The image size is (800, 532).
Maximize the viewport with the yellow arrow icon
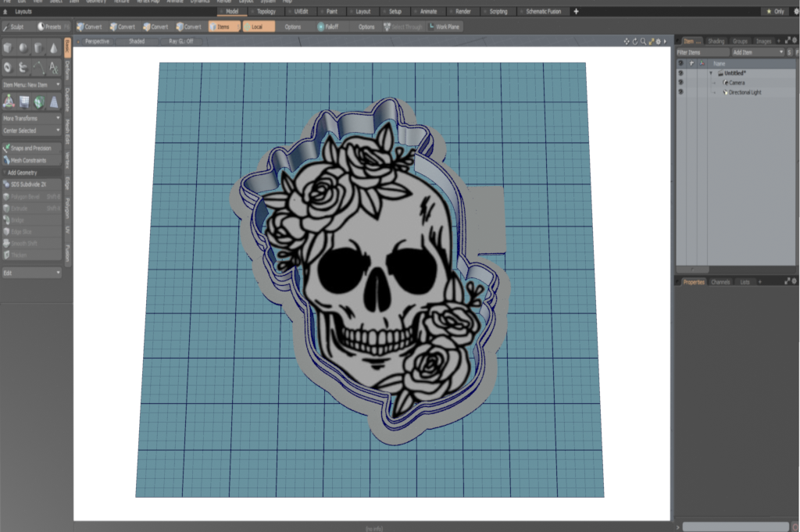[651, 41]
